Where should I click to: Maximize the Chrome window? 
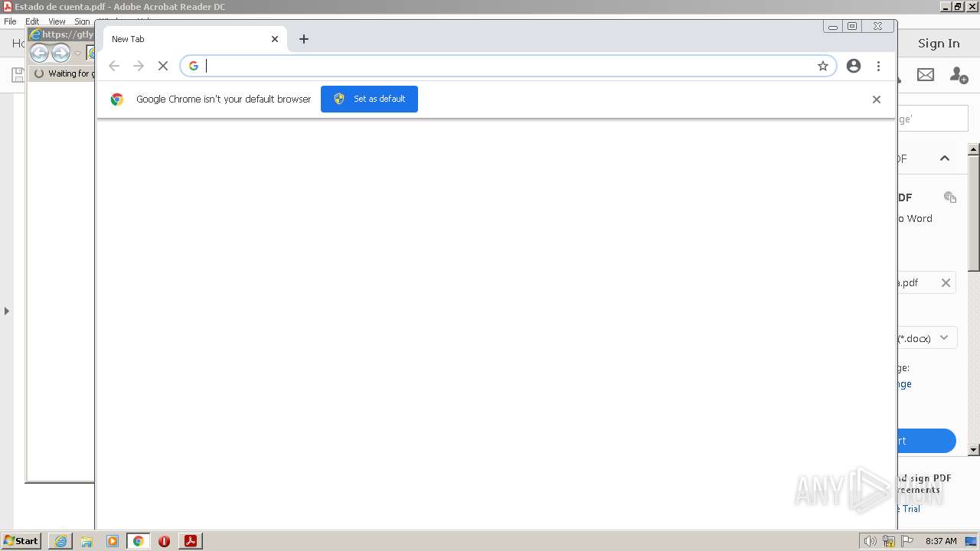(852, 26)
